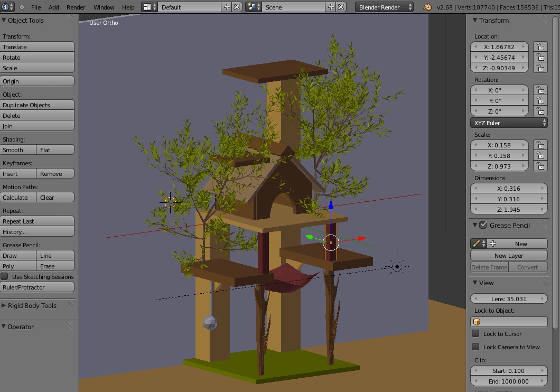Click the plus icon beside New
This screenshot has height=392, width=560.
click(493, 244)
